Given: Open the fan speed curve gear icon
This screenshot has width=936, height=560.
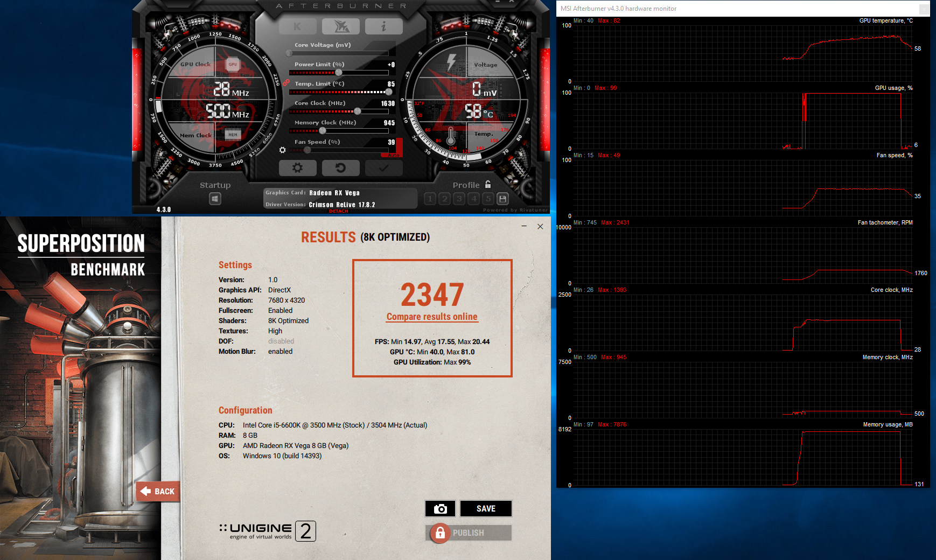Looking at the screenshot, I should coord(283,150).
